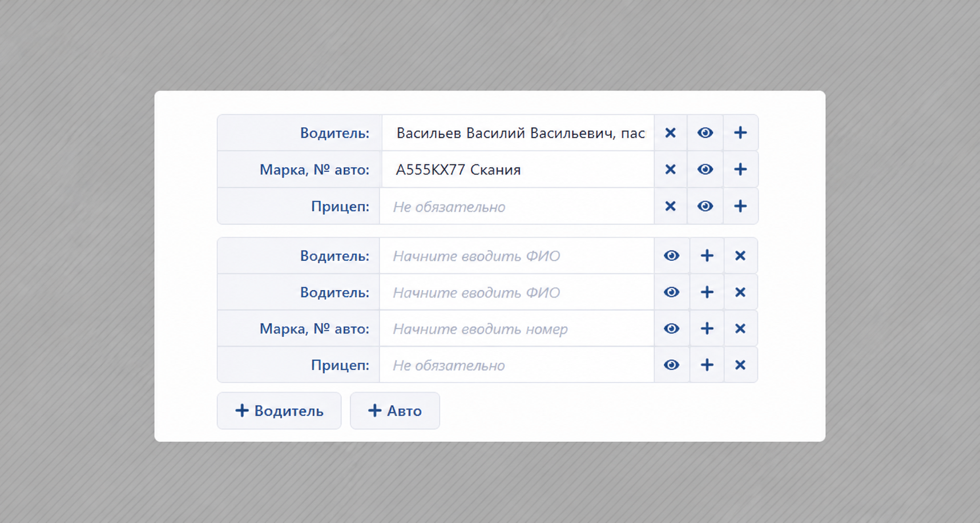This screenshot has width=980, height=523.
Task: Click eye icon in second group's first Водитель row
Action: pos(672,256)
